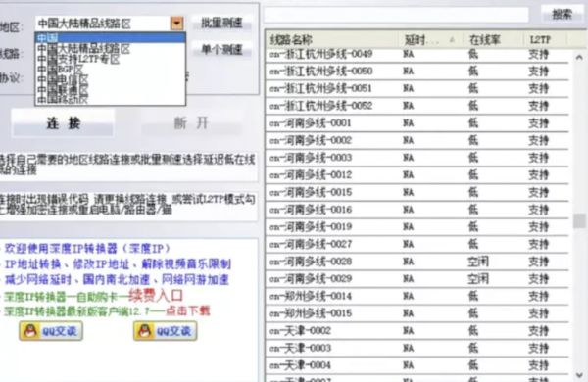Click the second QQ交谈 penguin button
Screen dimensions: 588x382
(166, 331)
